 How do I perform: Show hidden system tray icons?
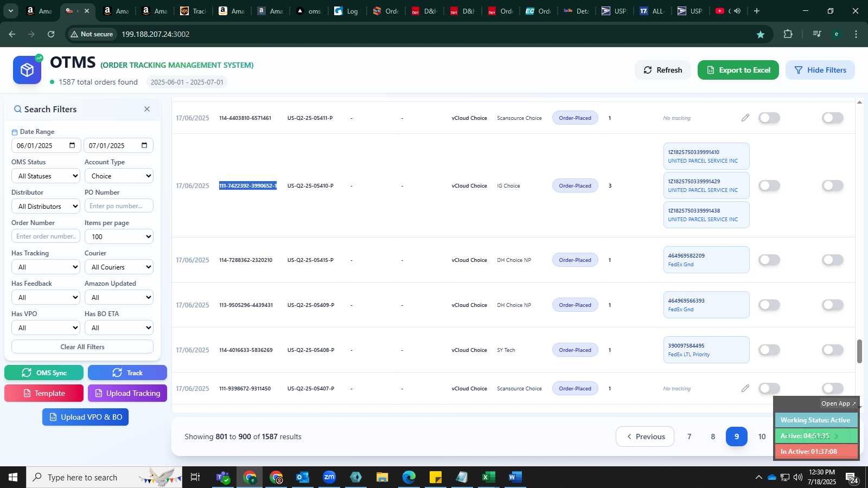pos(758,477)
